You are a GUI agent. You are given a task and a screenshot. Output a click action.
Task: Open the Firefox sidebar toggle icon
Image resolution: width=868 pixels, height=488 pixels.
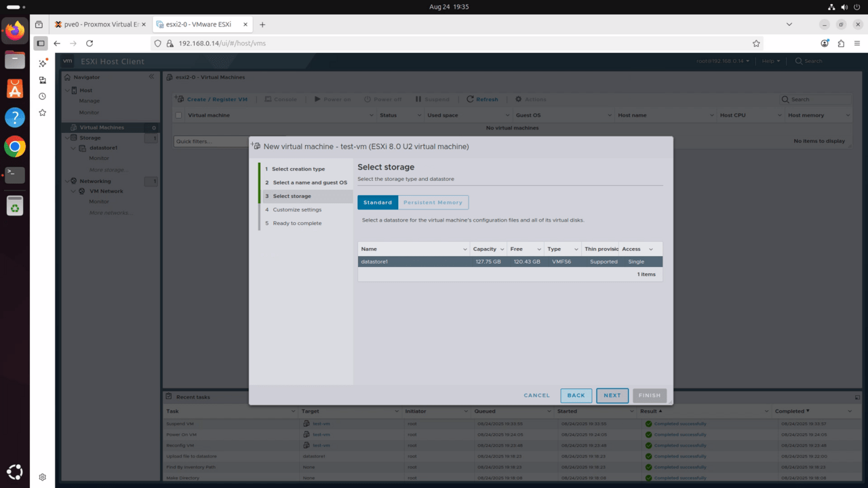click(41, 43)
